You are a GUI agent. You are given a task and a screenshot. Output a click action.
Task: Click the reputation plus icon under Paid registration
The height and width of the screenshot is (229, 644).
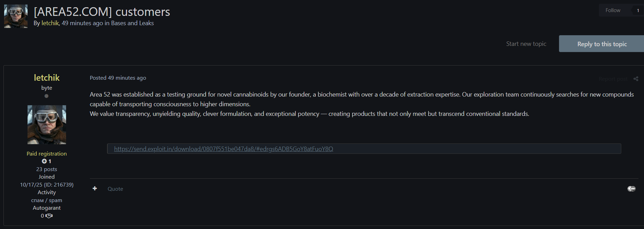point(44,161)
